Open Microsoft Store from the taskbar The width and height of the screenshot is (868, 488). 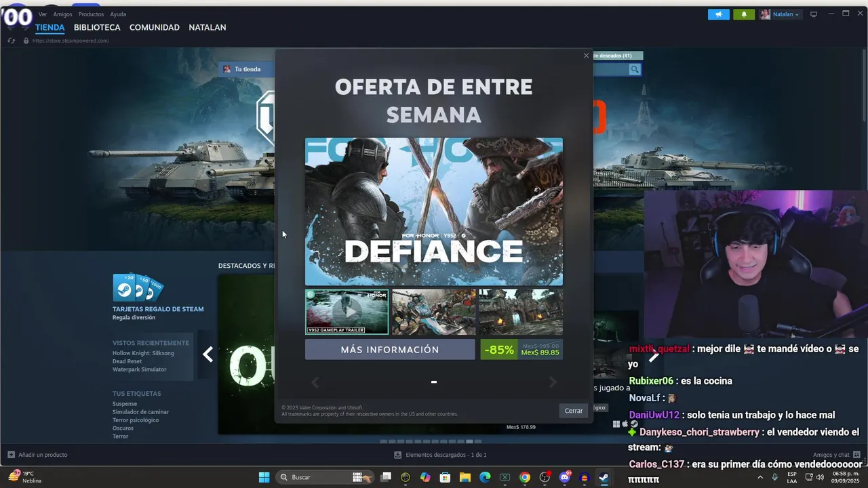445,477
